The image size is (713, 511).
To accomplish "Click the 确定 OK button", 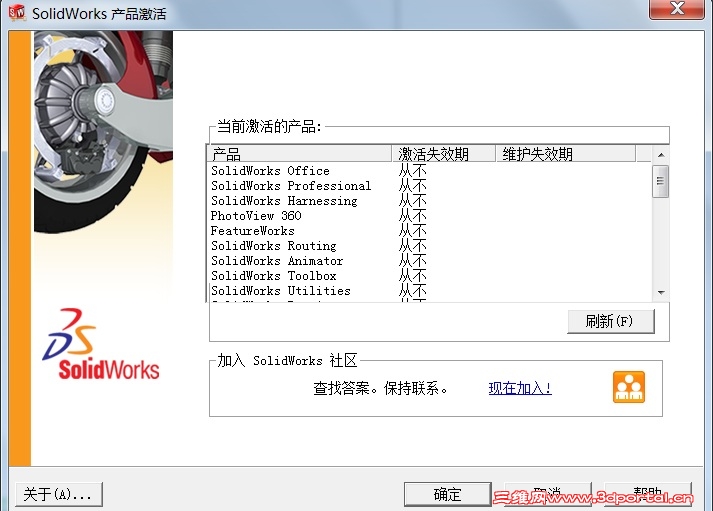I will [x=447, y=494].
